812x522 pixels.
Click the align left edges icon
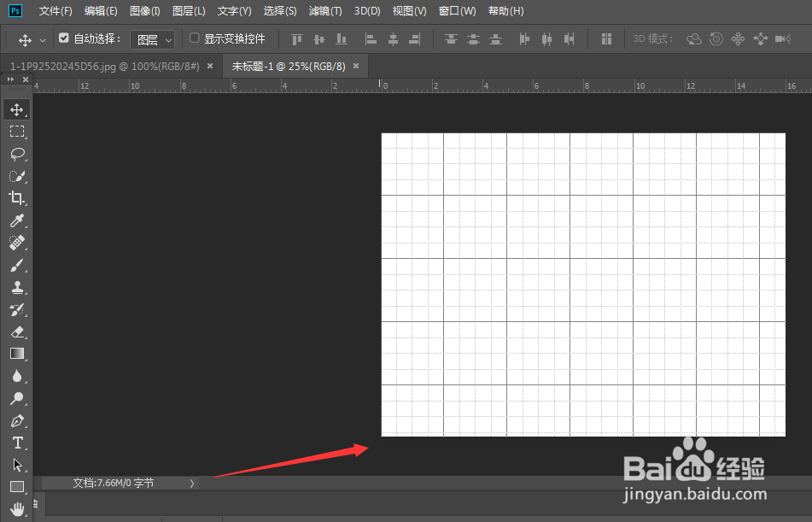371,39
